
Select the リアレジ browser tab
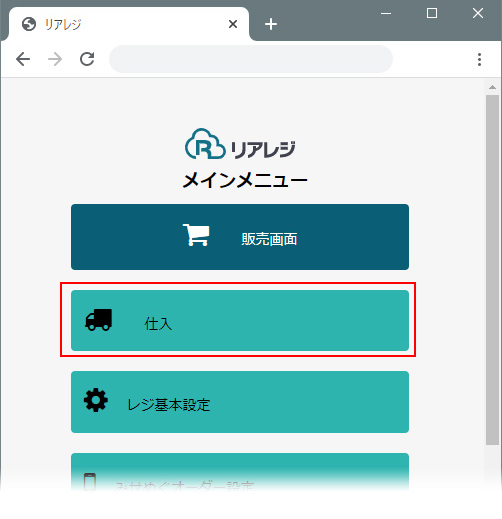129,24
